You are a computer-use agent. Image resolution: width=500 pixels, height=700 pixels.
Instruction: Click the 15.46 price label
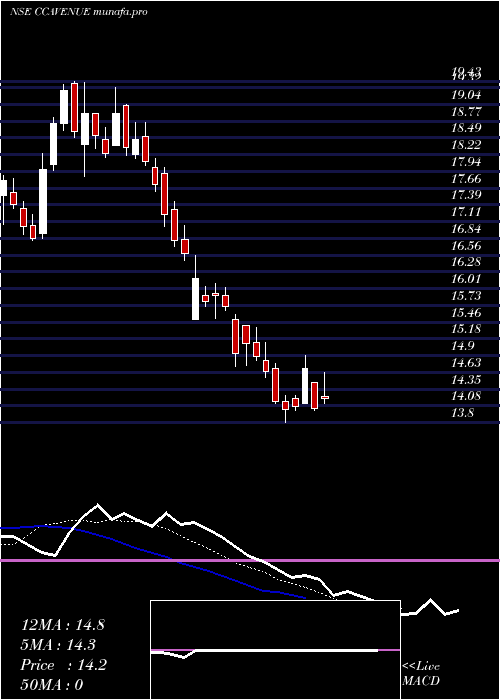coord(467,312)
